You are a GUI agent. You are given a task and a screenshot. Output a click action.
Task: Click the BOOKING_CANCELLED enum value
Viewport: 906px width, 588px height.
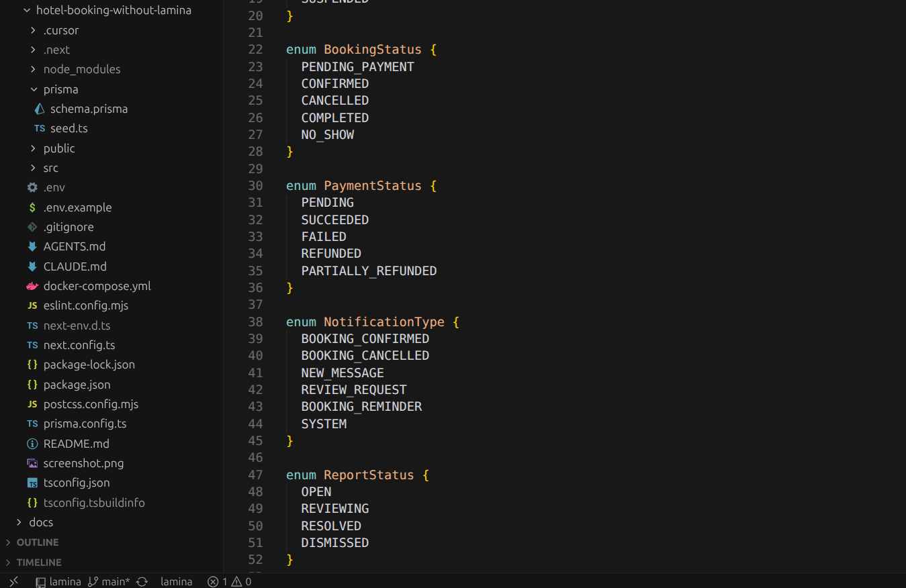coord(365,355)
